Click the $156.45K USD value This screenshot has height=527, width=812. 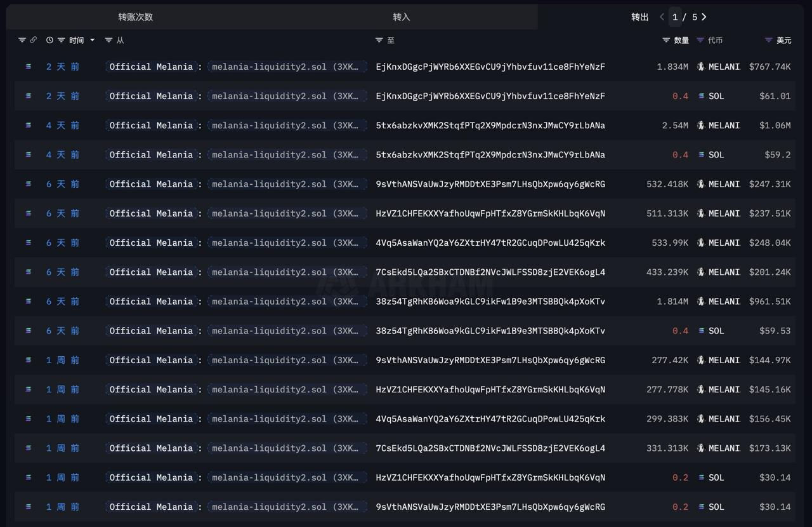pos(770,418)
